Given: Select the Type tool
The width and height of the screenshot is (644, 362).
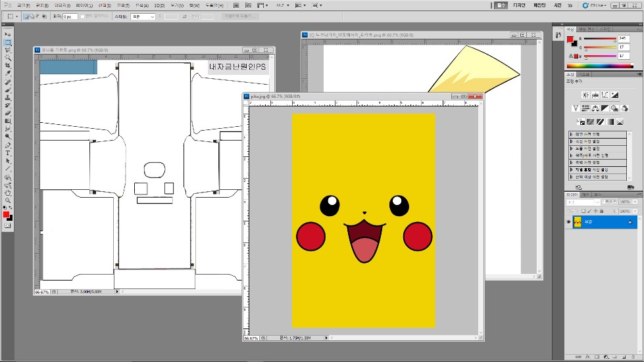Looking at the screenshot, I should 8,152.
